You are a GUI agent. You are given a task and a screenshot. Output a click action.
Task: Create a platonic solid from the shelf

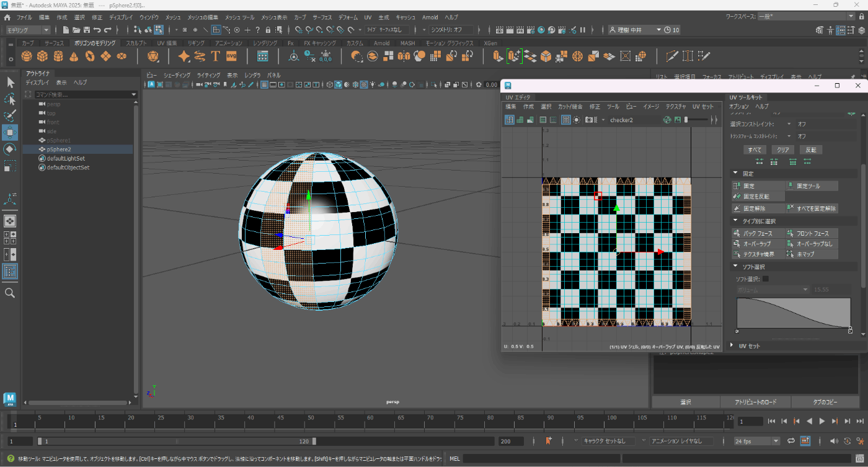(153, 56)
